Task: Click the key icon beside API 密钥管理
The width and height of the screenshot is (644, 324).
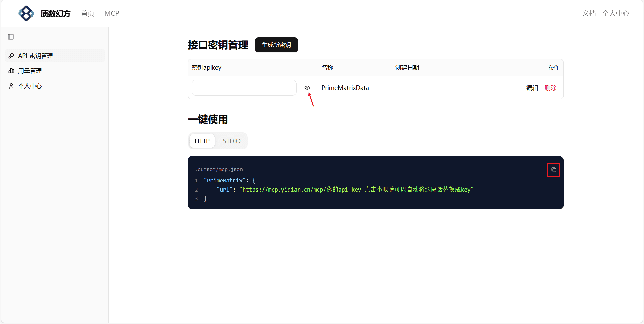Action: point(11,56)
